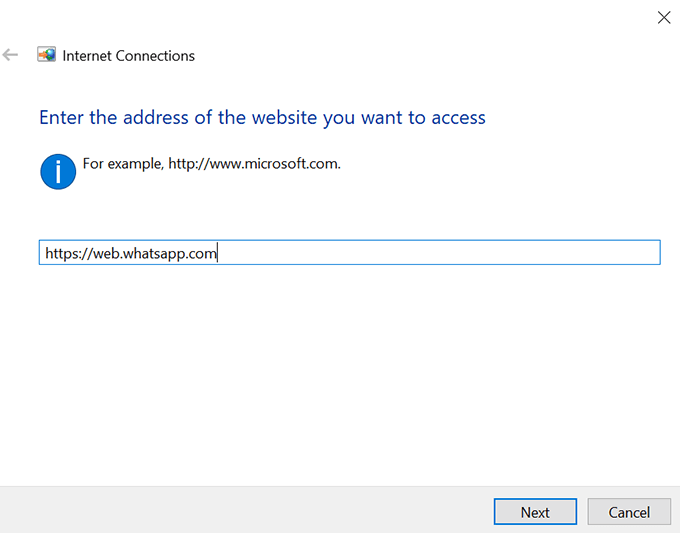
Task: Click the Internet Connections troubleshooter icon
Action: 46,55
